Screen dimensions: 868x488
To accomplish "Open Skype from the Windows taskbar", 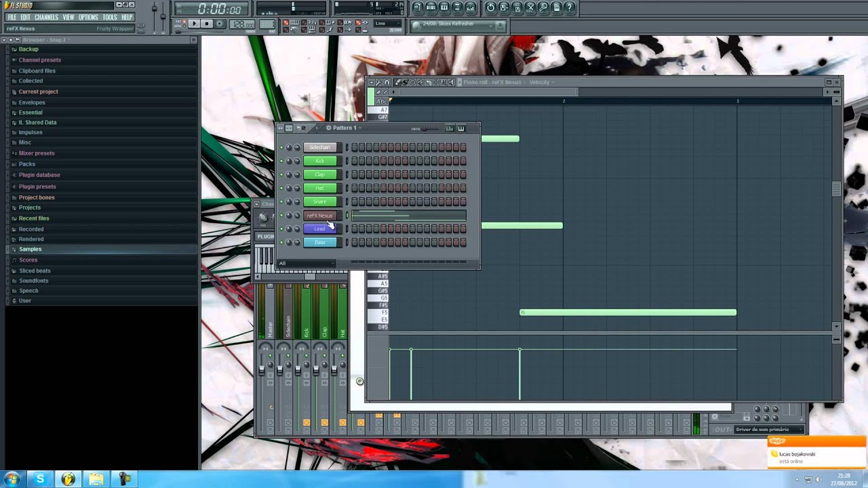I will 40,479.
